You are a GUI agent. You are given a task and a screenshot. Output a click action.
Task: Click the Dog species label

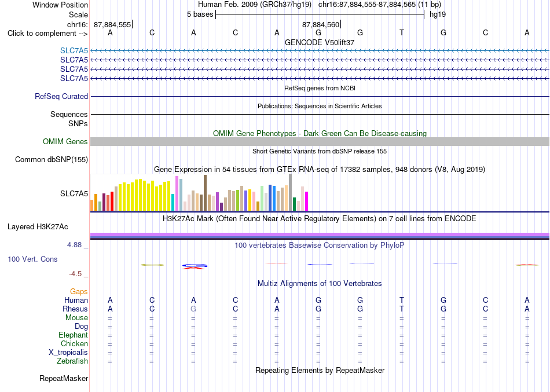tap(81, 327)
